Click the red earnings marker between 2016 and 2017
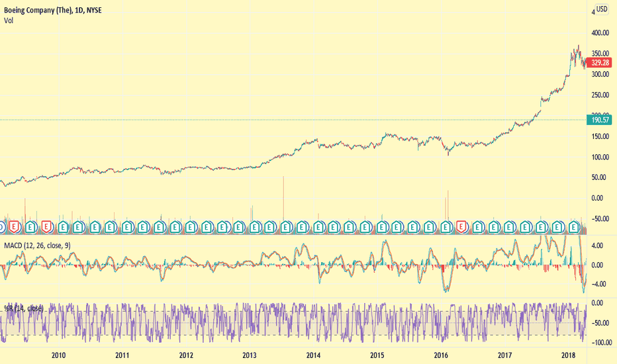The image size is (617, 364). 461,226
